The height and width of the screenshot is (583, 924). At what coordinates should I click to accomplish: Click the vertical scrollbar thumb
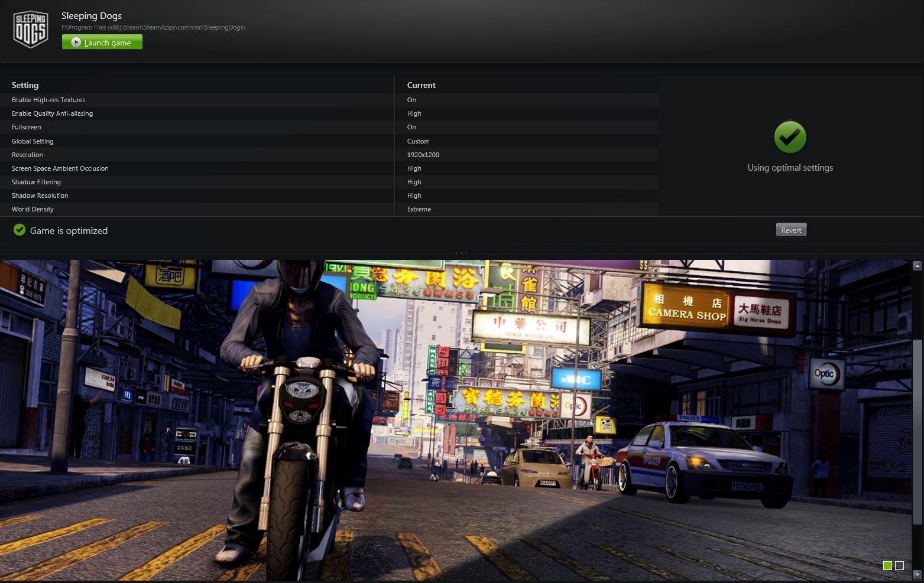[x=917, y=431]
